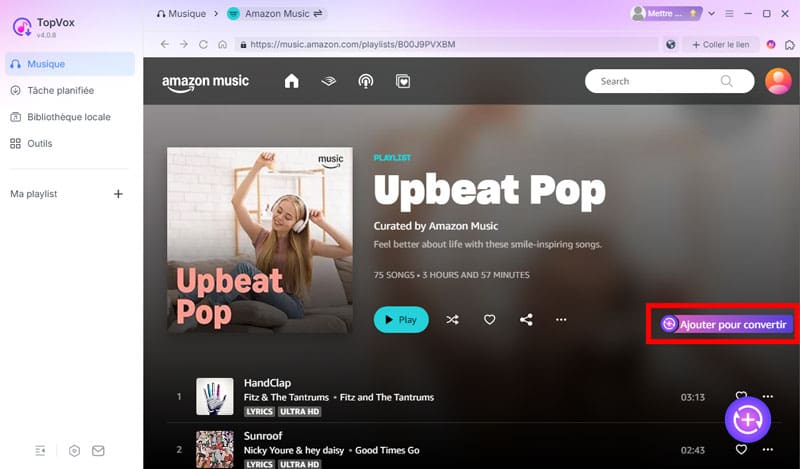The image size is (800, 469).
Task: Switch music source via Amazon Music selector
Action: [276, 14]
